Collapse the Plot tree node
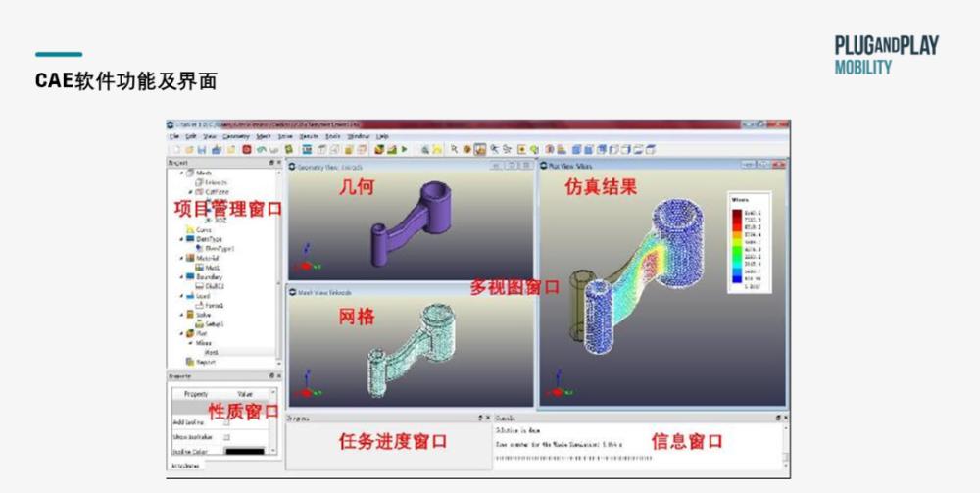980x493 pixels. (182, 333)
